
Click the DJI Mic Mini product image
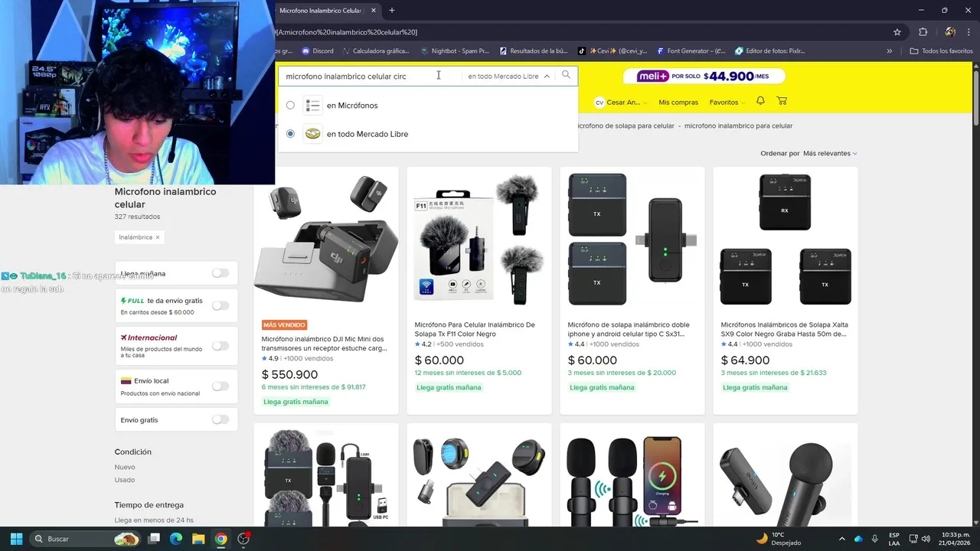(326, 240)
